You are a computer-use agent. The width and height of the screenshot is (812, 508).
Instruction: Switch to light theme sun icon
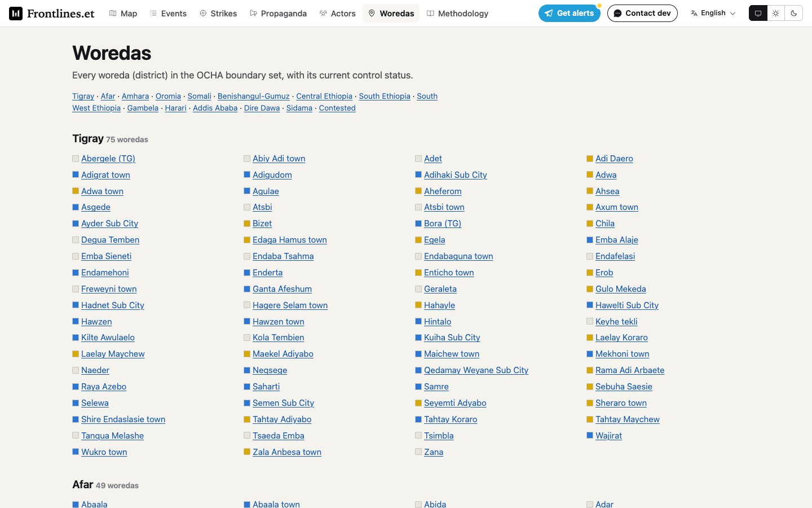pyautogui.click(x=776, y=13)
